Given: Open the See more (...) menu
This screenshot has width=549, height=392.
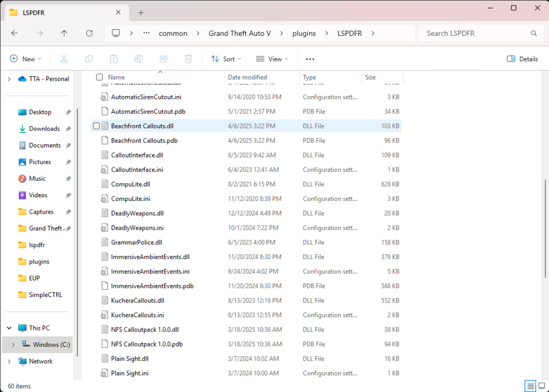Looking at the screenshot, I should 310,59.
